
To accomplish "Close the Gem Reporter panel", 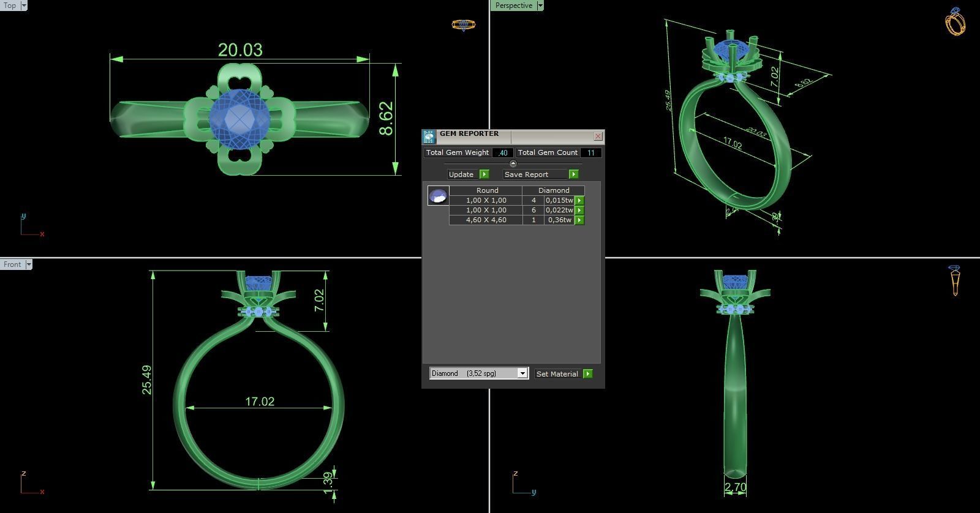I will coord(598,137).
